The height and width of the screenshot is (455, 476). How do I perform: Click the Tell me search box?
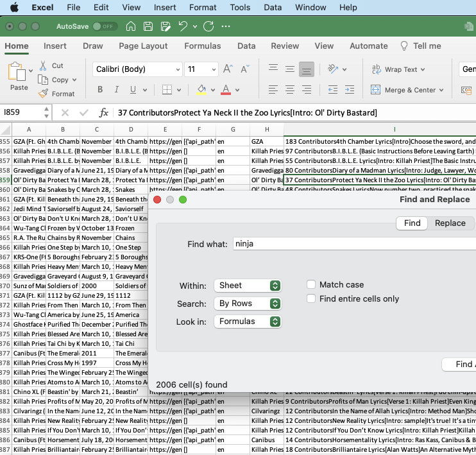421,46
